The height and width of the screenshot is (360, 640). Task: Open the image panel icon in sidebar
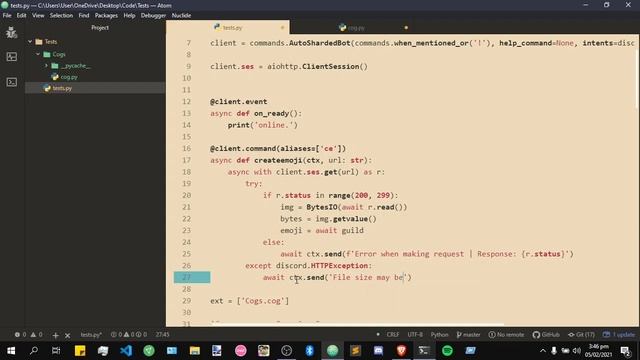coord(11,57)
